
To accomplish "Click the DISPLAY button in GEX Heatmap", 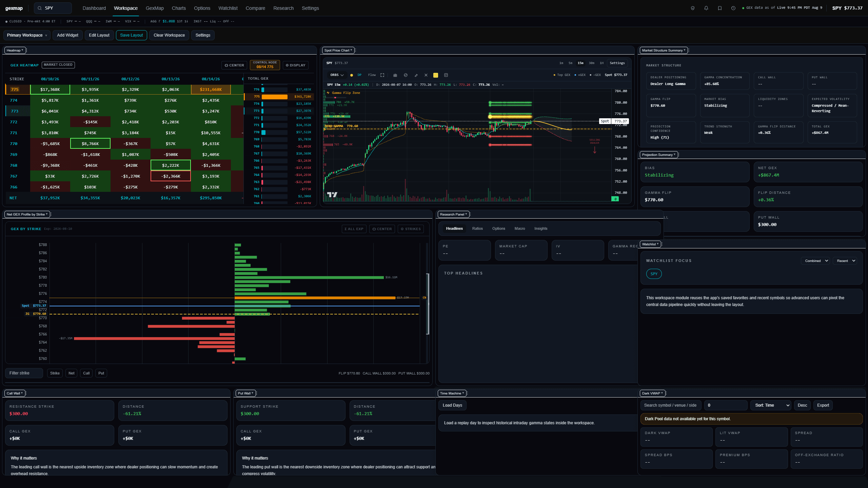I will (296, 65).
